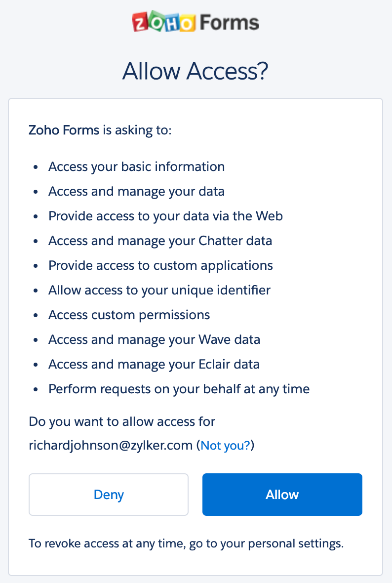Click the Forms wordmark beside the logo
392x583 pixels.
click(228, 23)
